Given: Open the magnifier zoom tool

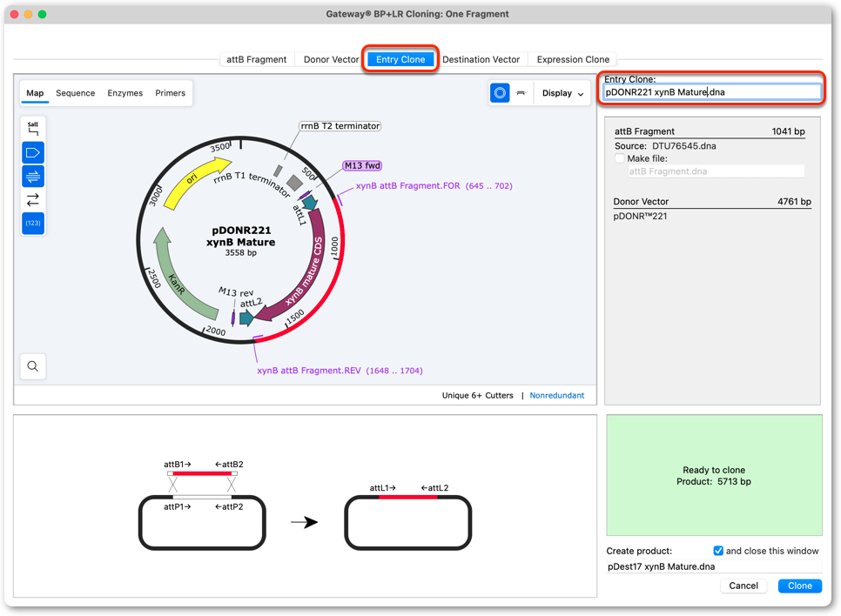Looking at the screenshot, I should [x=33, y=366].
